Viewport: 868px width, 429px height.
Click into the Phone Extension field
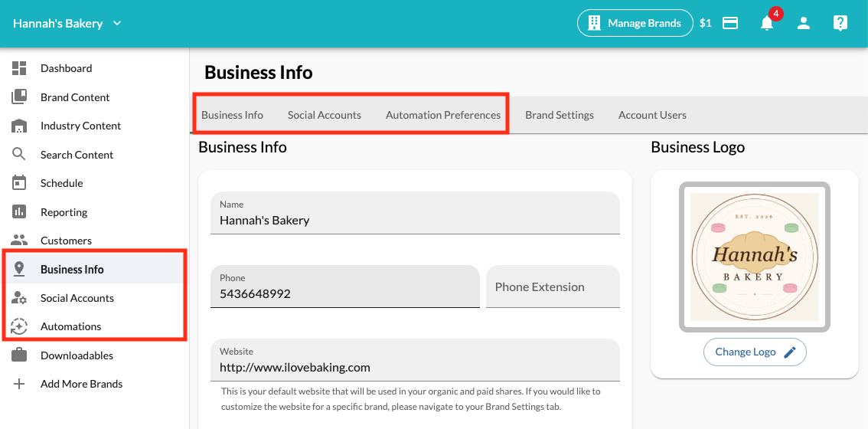coord(553,287)
